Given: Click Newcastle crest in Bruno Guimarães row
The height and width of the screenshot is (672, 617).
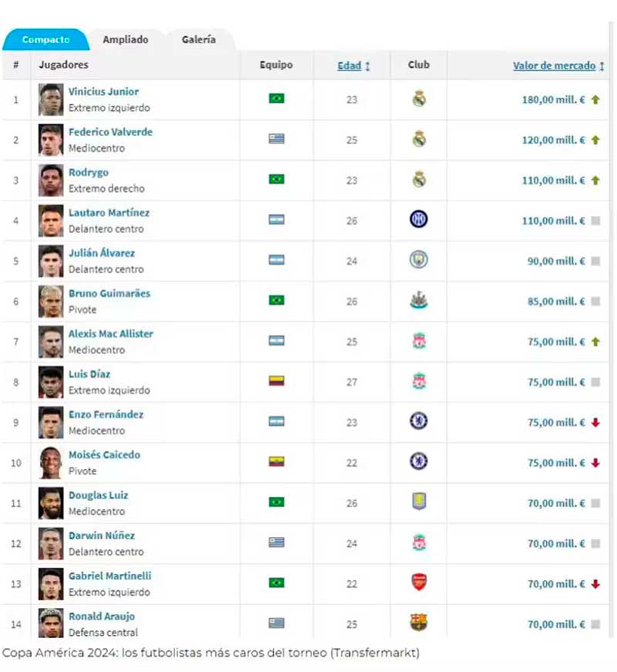Looking at the screenshot, I should [419, 301].
